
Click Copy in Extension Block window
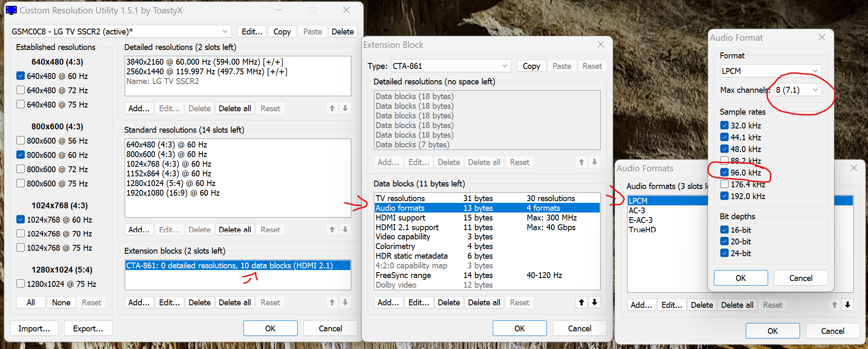pos(531,66)
